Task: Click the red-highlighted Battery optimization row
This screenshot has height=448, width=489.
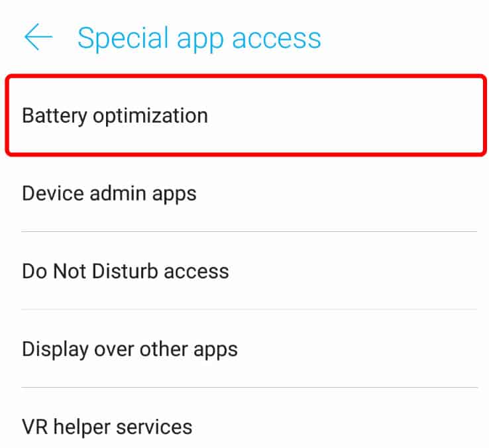Action: pos(245,116)
